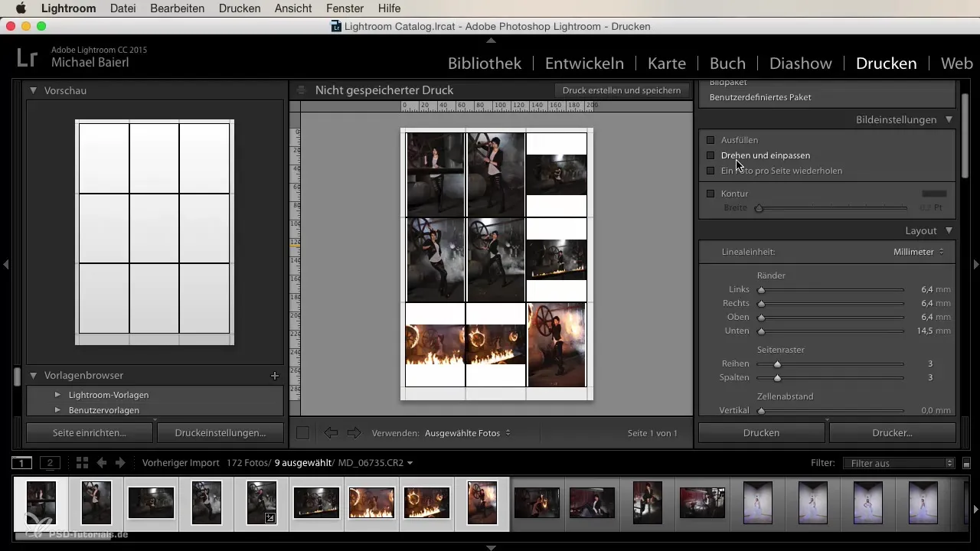This screenshot has height=551, width=980.
Task: Navigate forward with filmstrip right arrow
Action: tap(119, 463)
